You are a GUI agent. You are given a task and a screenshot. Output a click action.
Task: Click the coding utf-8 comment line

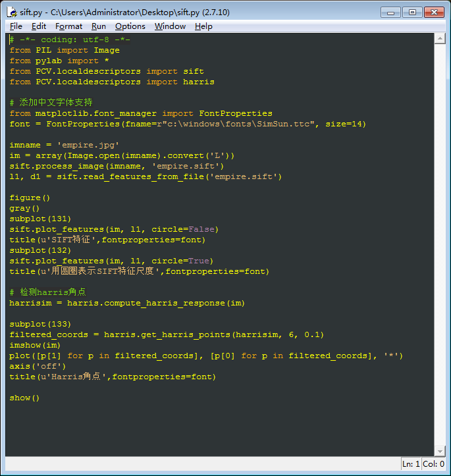pyautogui.click(x=70, y=40)
